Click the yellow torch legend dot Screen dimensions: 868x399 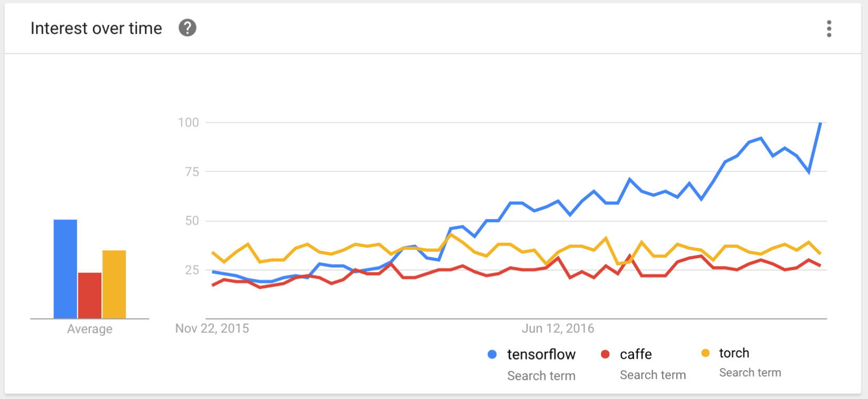[705, 353]
